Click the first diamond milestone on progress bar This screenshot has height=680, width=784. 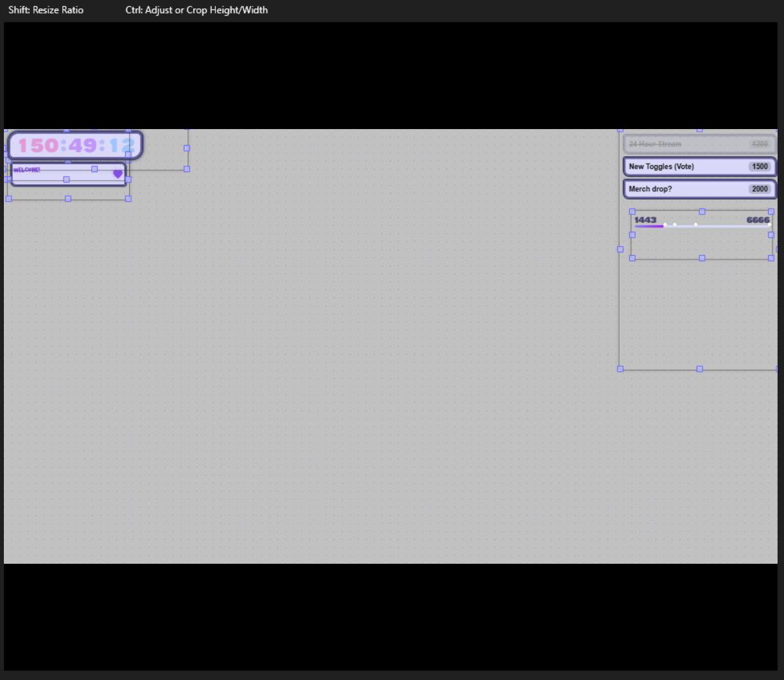[665, 225]
